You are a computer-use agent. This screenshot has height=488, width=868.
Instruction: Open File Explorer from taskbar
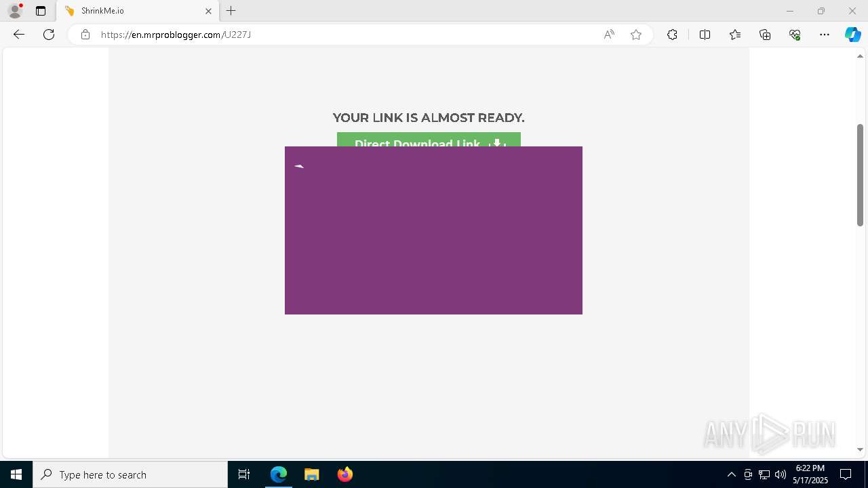tap(311, 474)
